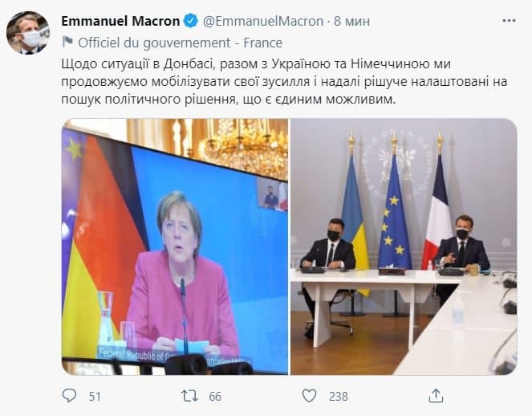Click the small inset video in screen photo
The height and width of the screenshot is (416, 532).
point(272,194)
